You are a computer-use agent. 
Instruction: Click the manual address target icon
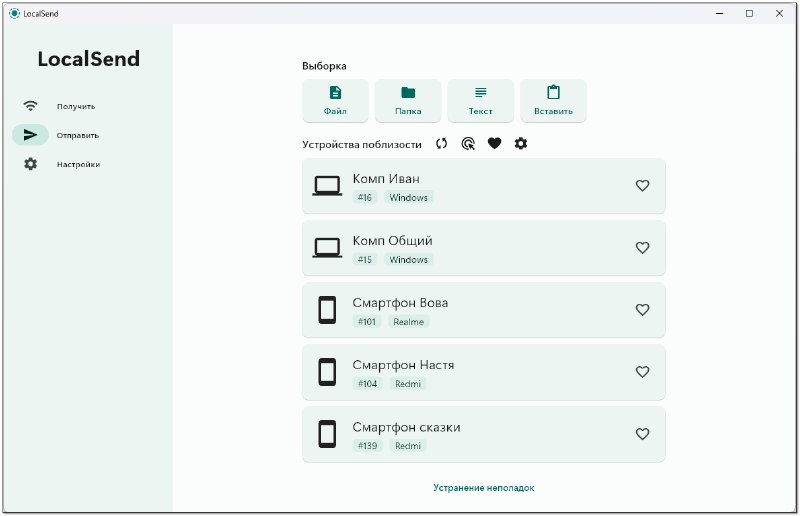(x=468, y=144)
